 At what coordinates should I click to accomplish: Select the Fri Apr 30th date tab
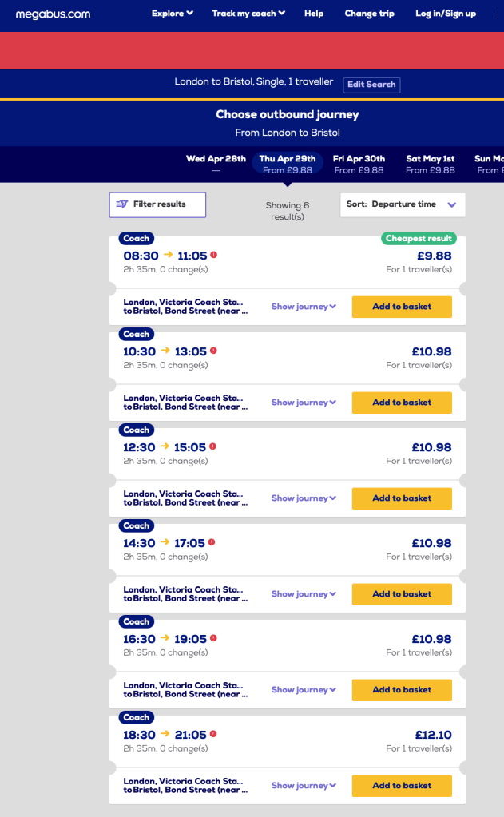click(x=359, y=164)
